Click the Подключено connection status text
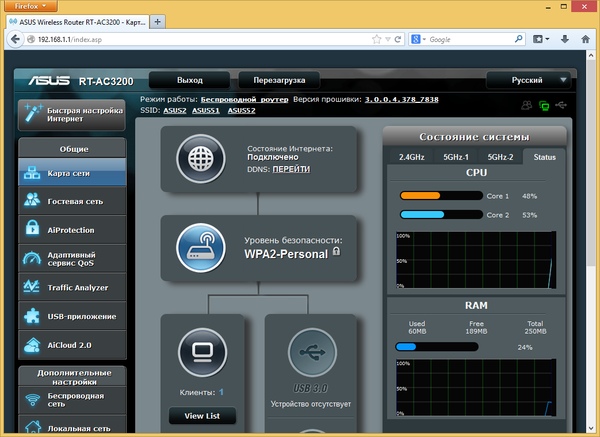 pos(273,157)
